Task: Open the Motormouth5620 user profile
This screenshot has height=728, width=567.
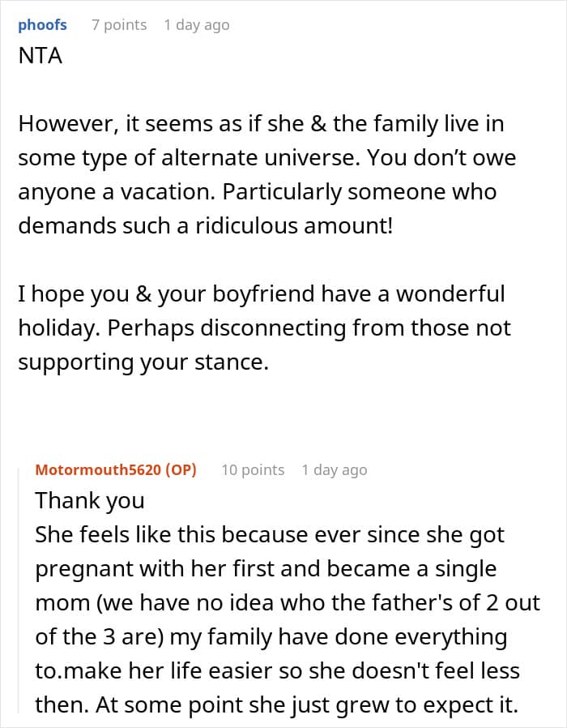Action: point(97,469)
